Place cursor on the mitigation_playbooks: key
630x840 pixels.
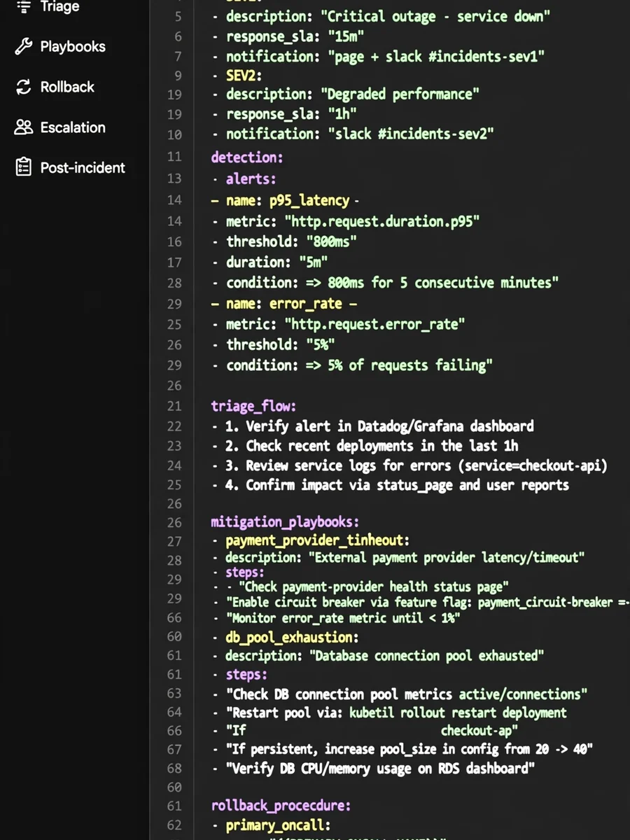point(286,522)
